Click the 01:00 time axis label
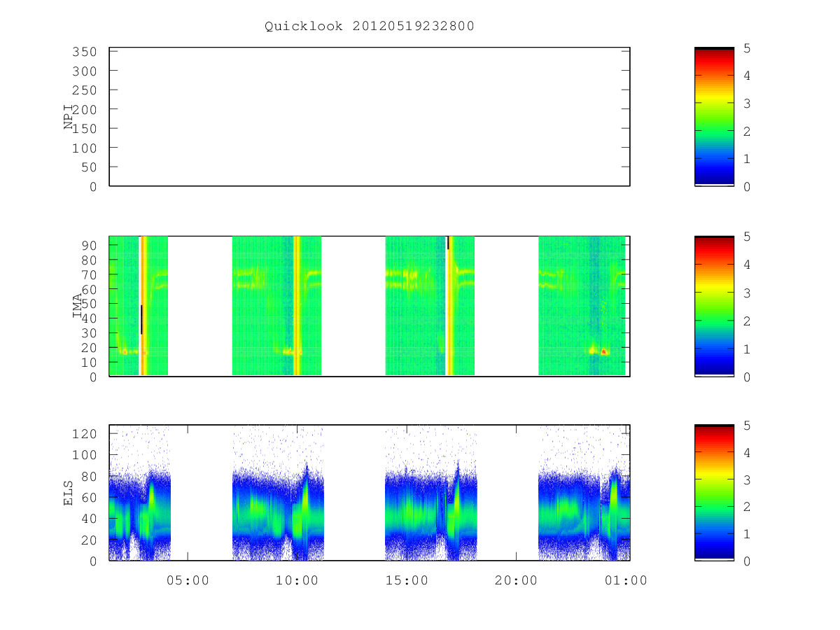 point(626,580)
